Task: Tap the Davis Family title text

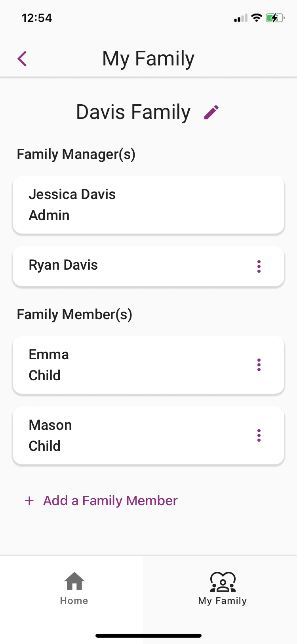Action: 133,112
